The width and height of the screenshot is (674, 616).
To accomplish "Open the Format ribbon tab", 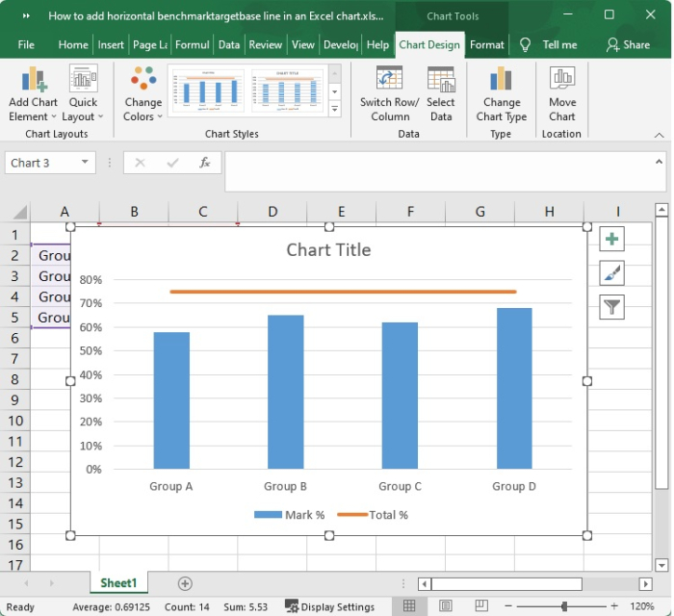I will click(486, 44).
